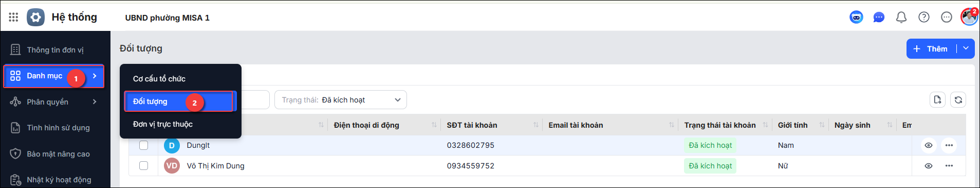Select Đơn vị trực thuộc menu item
Screen dimensions: 980x188
[x=163, y=124]
